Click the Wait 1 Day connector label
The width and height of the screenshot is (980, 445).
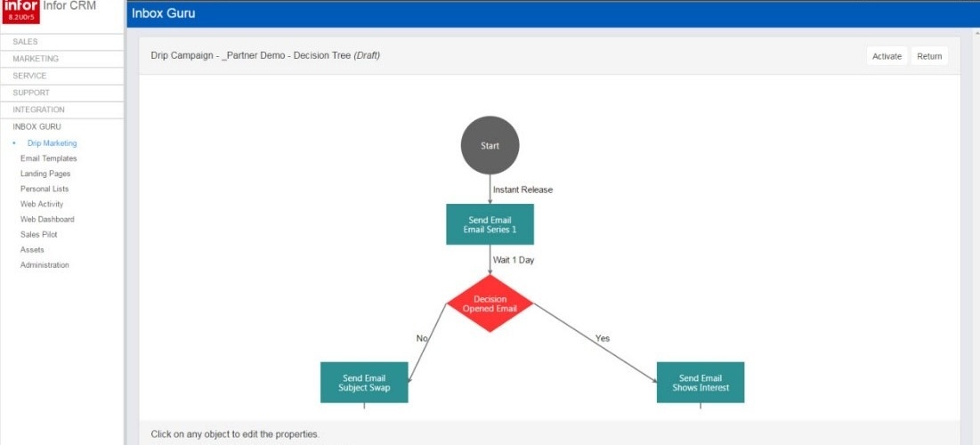(514, 260)
